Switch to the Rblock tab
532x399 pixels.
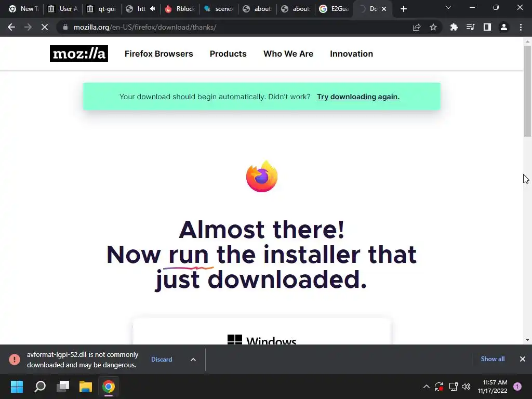coord(179,9)
